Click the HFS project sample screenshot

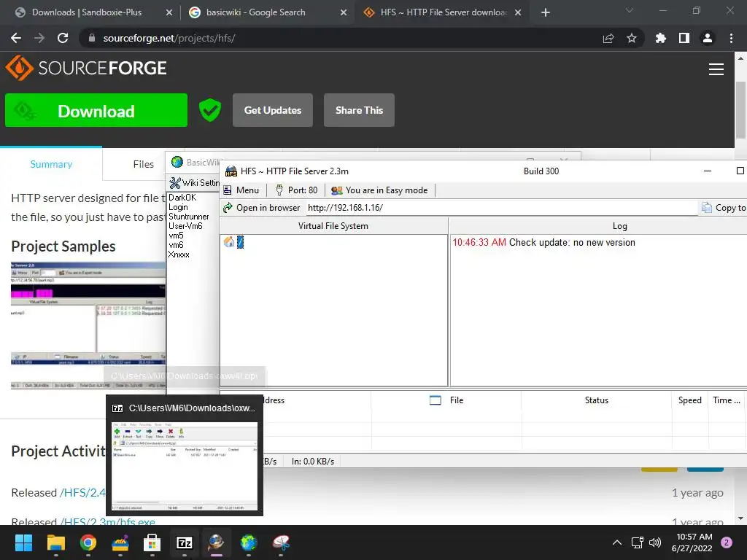click(x=88, y=325)
